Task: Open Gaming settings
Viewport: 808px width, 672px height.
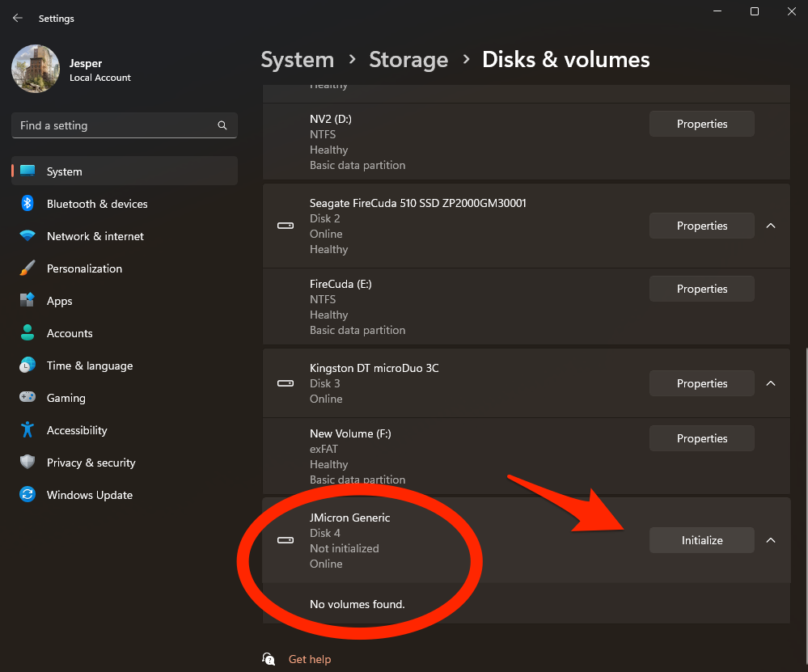Action: click(125, 398)
